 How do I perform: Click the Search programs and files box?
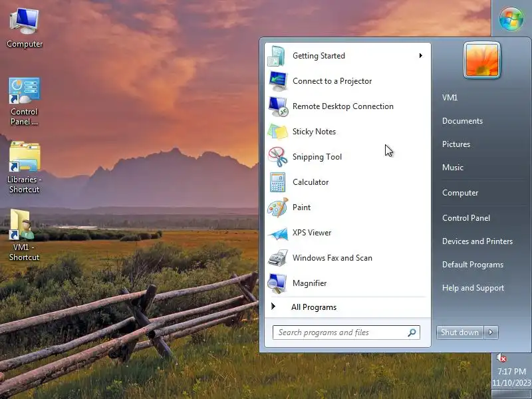coord(346,332)
